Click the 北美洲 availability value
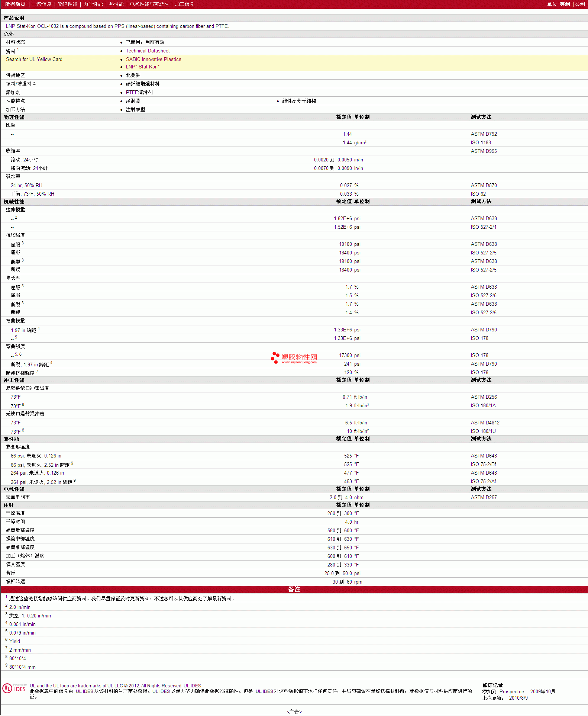Screen dimensions: 588x716 (133, 76)
